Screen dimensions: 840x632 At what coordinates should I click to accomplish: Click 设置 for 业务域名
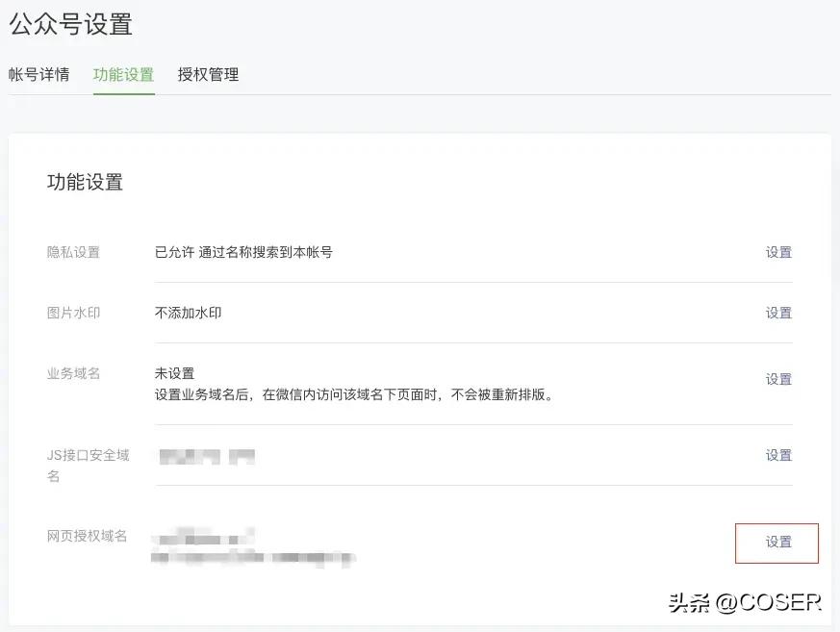tap(778, 379)
